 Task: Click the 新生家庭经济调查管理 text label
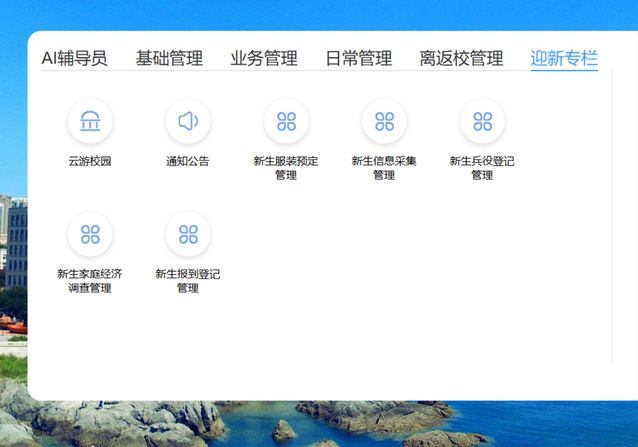point(90,281)
